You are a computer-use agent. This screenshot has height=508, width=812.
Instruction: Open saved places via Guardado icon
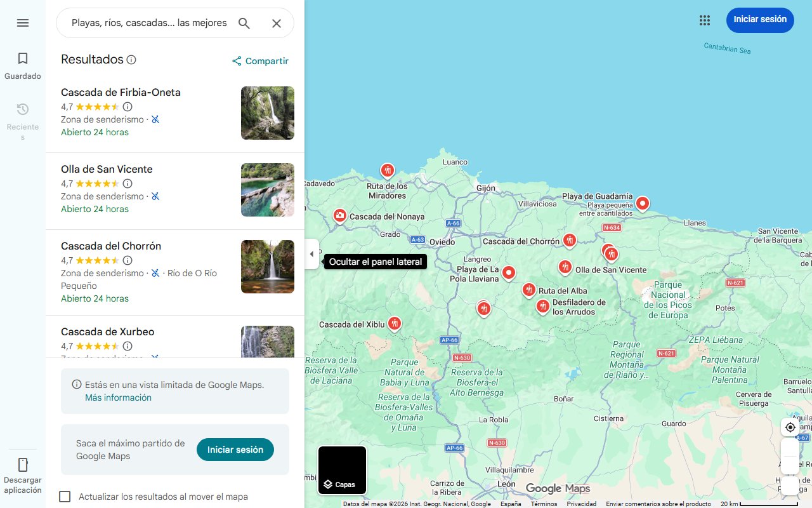click(23, 58)
